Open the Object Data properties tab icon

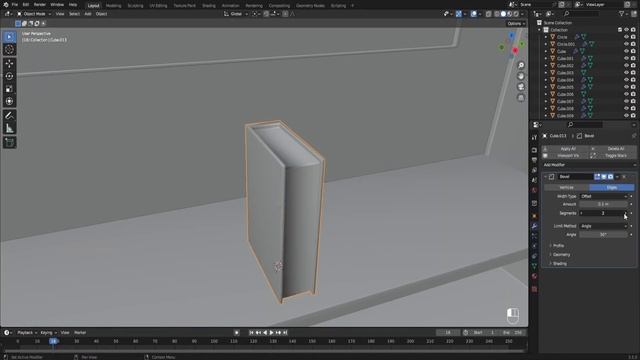[x=534, y=266]
